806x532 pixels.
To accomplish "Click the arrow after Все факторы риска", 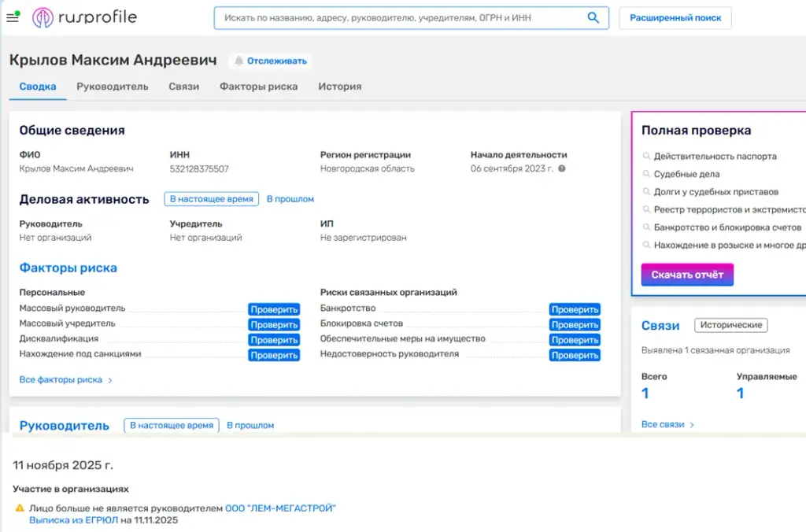I will tap(110, 380).
